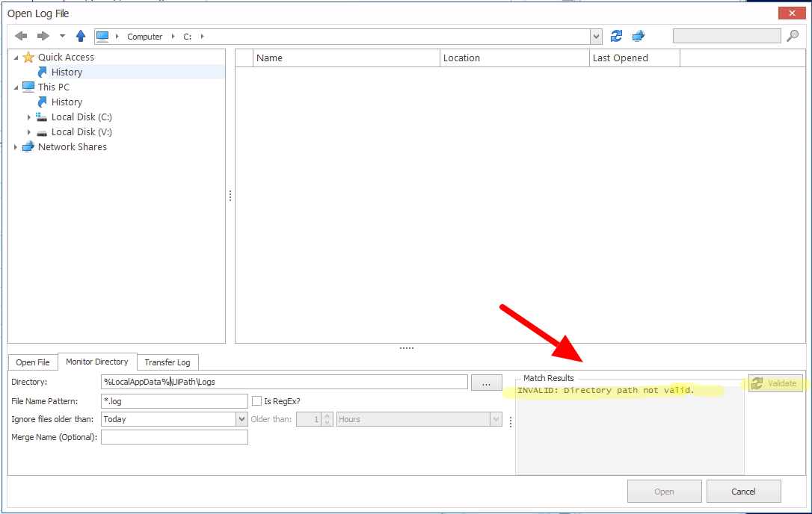Viewport: 812px width, 514px height.
Task: Browse for directory with ellipsis button
Action: (x=486, y=383)
